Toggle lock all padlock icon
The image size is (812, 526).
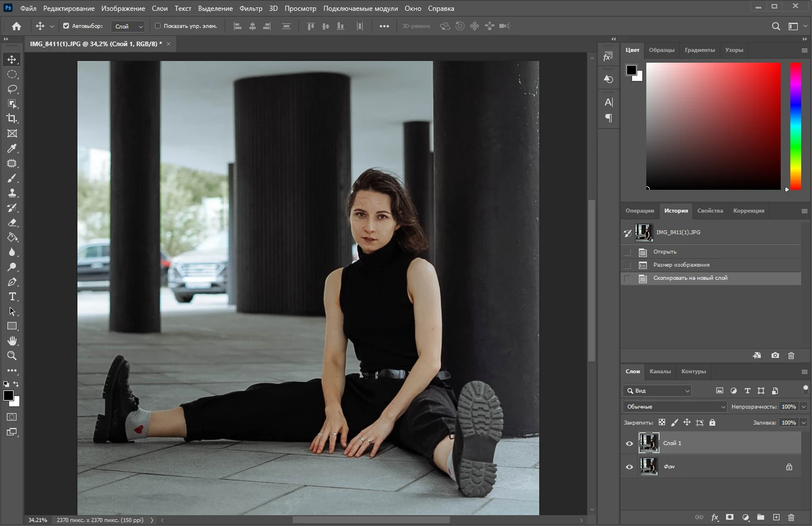(712, 422)
